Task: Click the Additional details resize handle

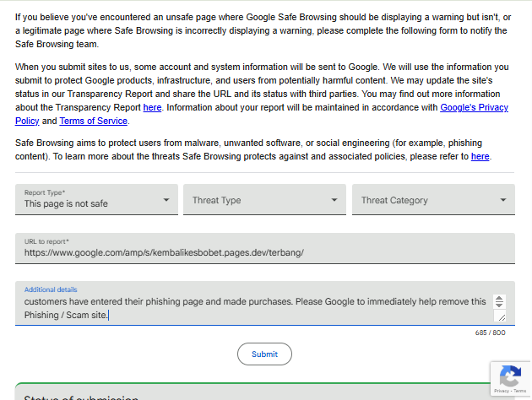Action: click(502, 317)
